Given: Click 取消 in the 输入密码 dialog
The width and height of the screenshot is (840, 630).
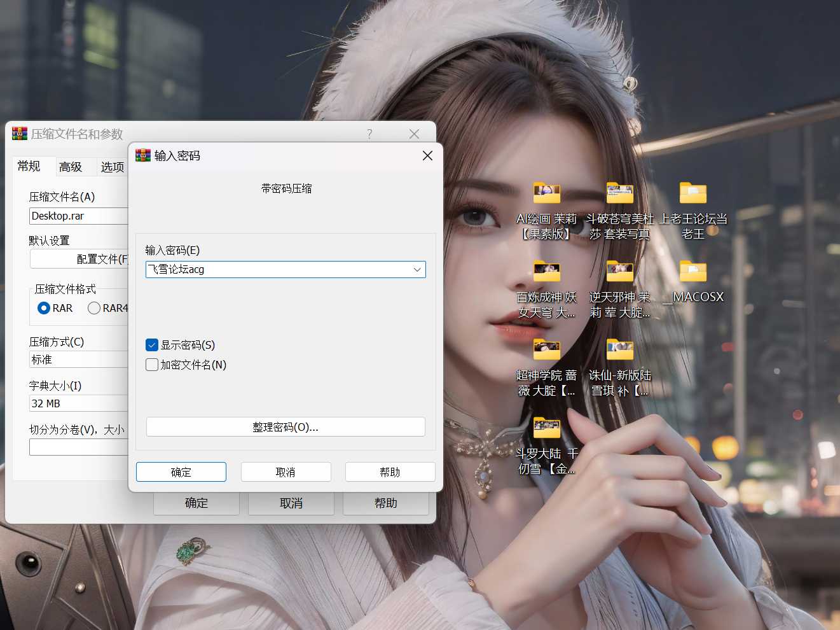Looking at the screenshot, I should click(x=286, y=472).
